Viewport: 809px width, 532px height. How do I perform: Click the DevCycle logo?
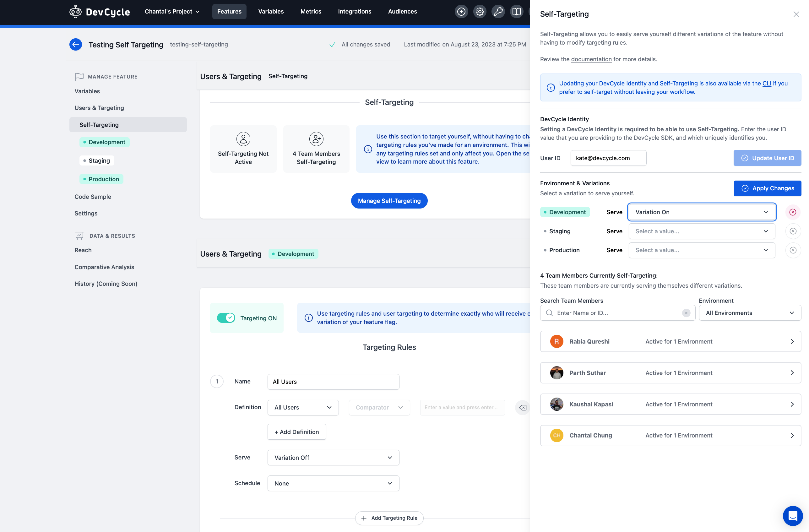[x=99, y=11]
